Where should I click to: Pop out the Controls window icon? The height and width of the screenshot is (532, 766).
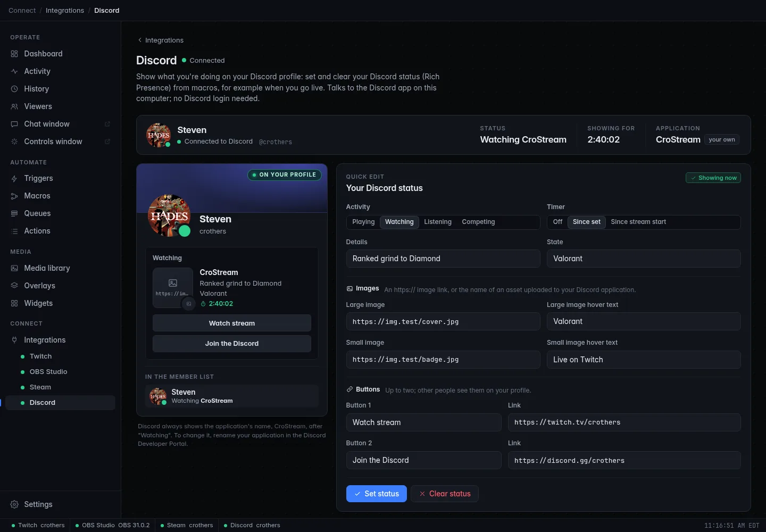pos(107,142)
